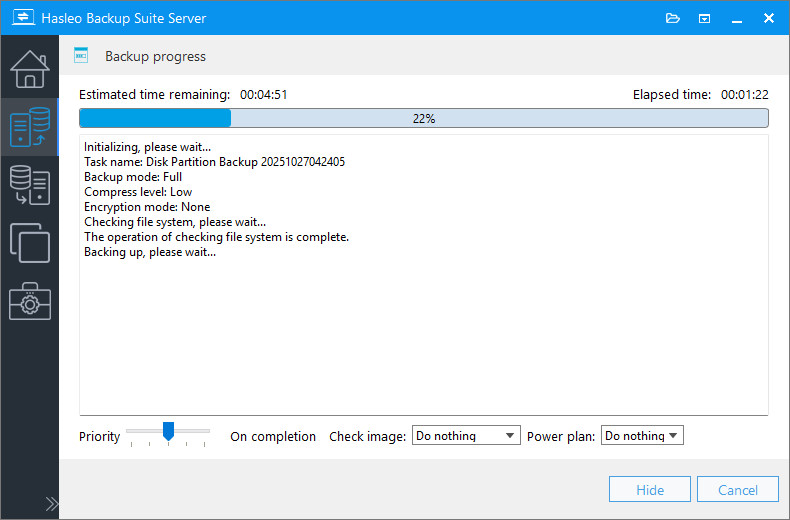Image resolution: width=790 pixels, height=520 pixels.
Task: Click the file system check complete line
Action: click(x=217, y=237)
